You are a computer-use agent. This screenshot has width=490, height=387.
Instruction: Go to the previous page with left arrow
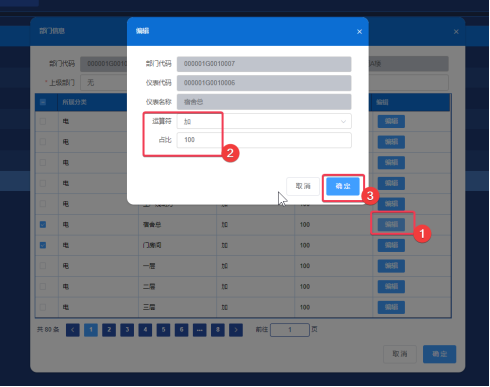(73, 330)
